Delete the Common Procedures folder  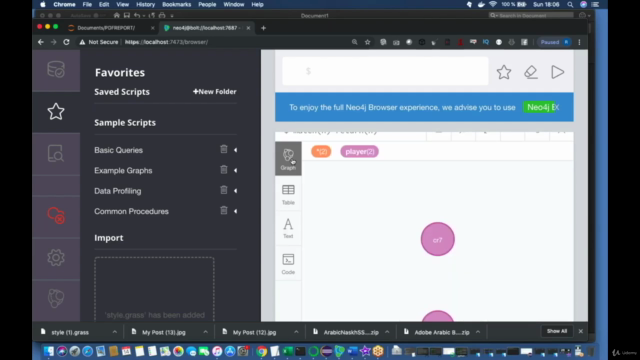[224, 210]
